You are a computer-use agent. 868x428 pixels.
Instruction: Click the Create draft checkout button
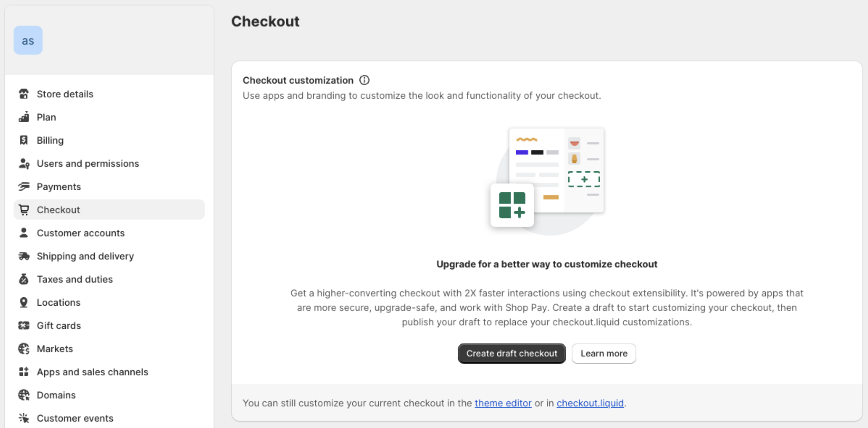(511, 354)
